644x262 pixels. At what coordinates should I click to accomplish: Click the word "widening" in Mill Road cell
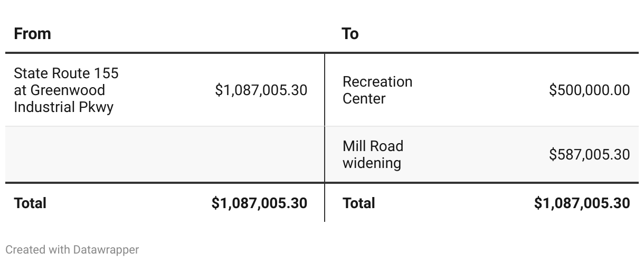coord(372,163)
